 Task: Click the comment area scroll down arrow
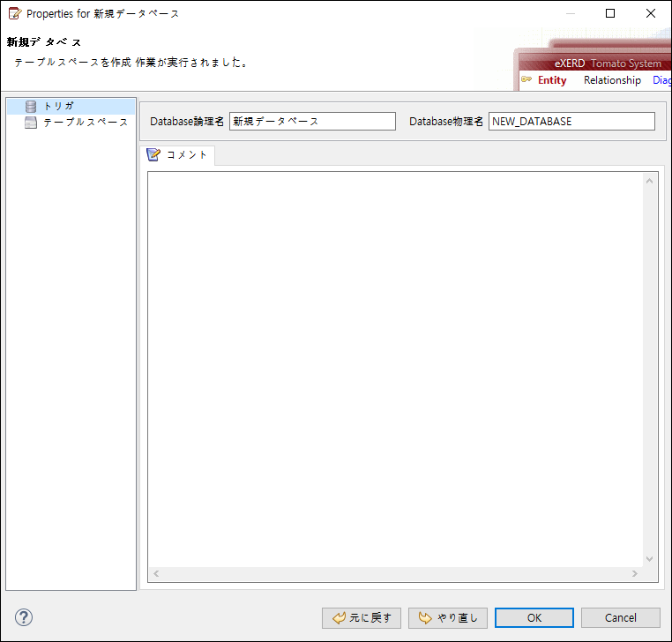(650, 559)
